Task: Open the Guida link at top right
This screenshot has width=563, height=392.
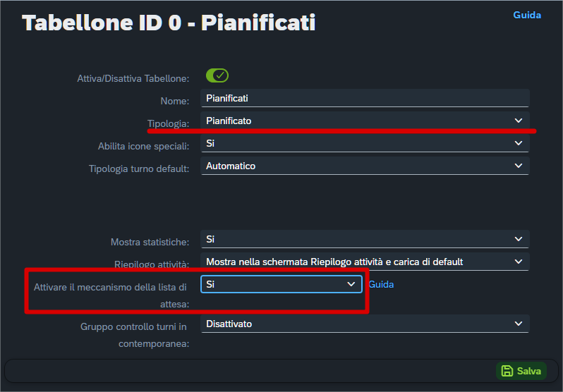Action: 527,15
